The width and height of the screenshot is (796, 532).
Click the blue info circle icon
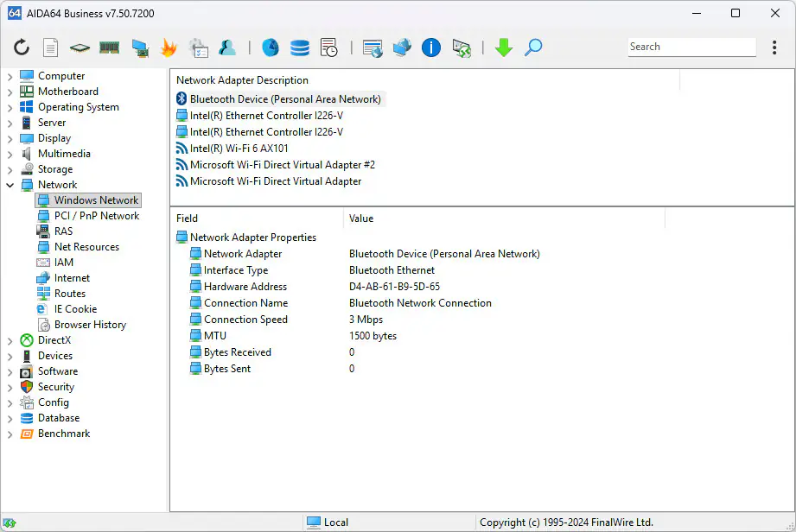431,47
